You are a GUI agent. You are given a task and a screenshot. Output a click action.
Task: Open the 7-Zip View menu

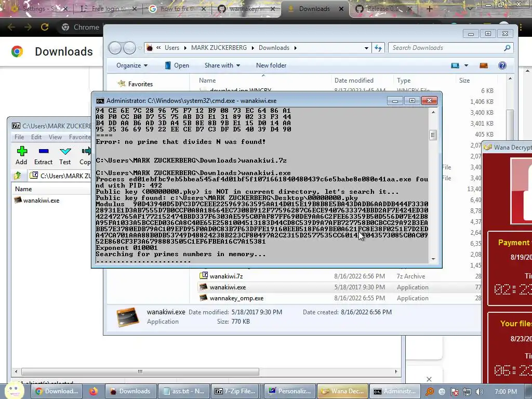pyautogui.click(x=55, y=137)
